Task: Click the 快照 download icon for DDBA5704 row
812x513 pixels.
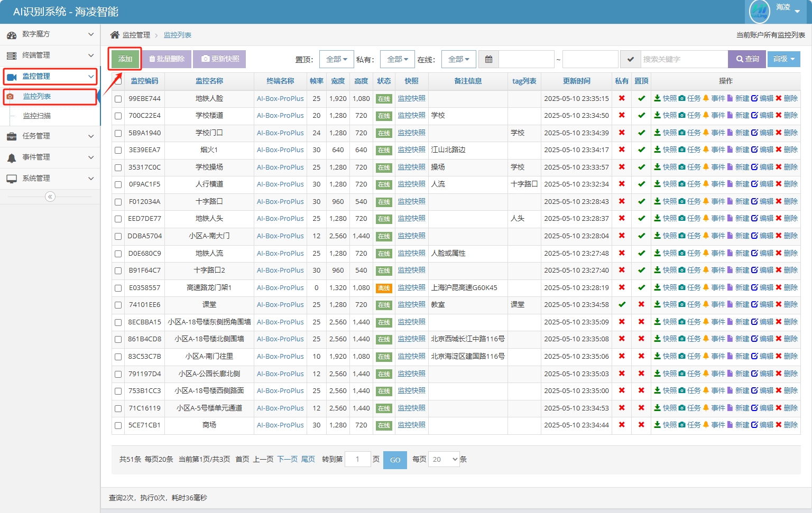Action: [x=657, y=236]
